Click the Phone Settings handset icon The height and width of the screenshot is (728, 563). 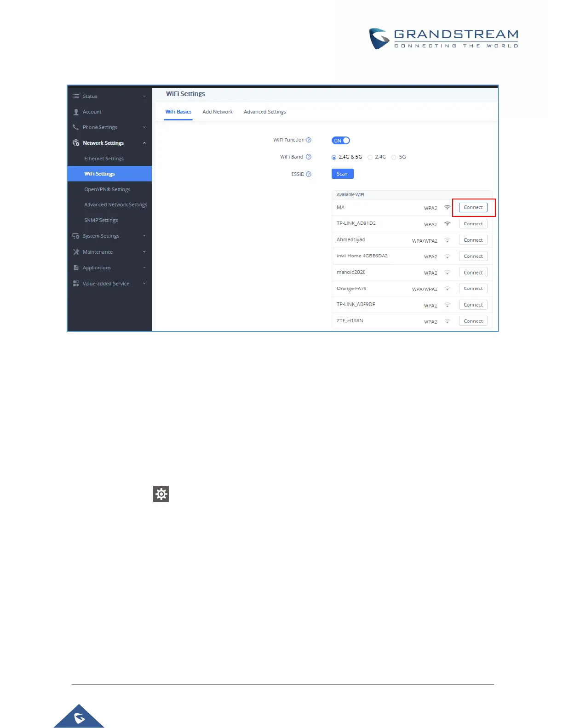(x=76, y=127)
